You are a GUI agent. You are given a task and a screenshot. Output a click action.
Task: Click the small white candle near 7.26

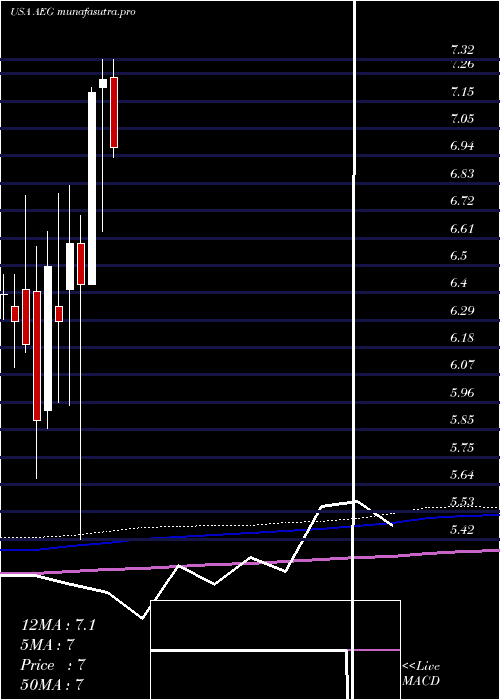click(x=103, y=83)
